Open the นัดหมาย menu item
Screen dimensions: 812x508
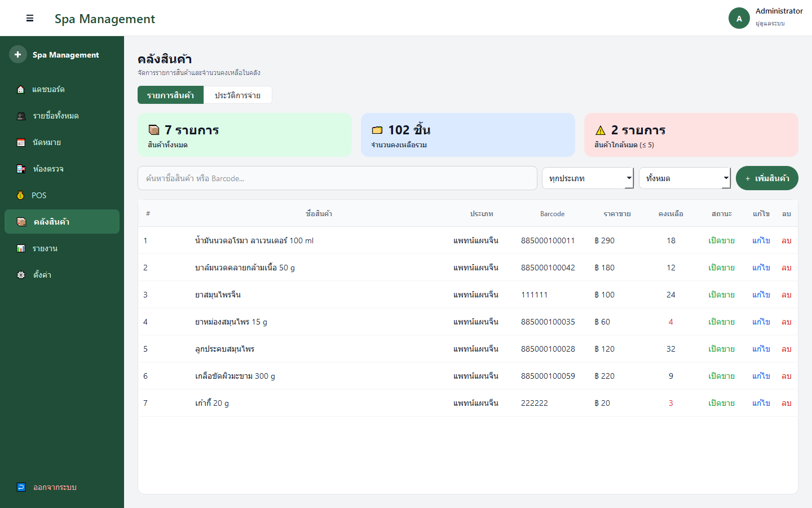[x=62, y=142]
